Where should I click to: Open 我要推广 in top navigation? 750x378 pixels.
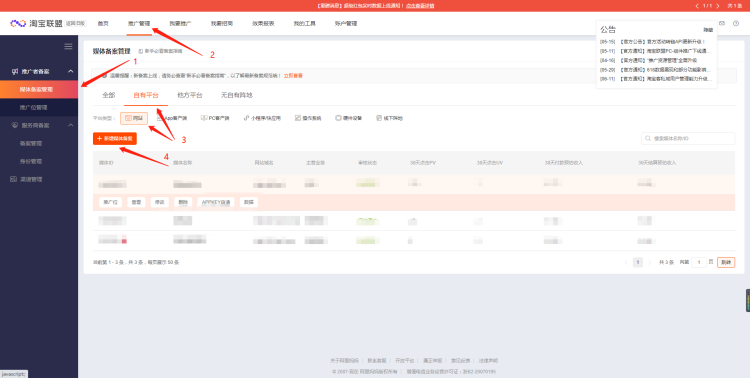coord(180,23)
